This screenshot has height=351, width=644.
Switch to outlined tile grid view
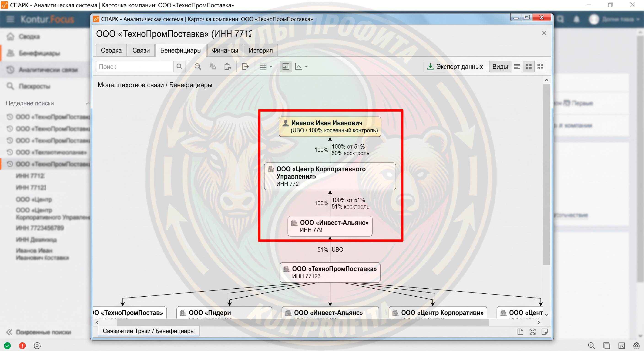coord(540,67)
